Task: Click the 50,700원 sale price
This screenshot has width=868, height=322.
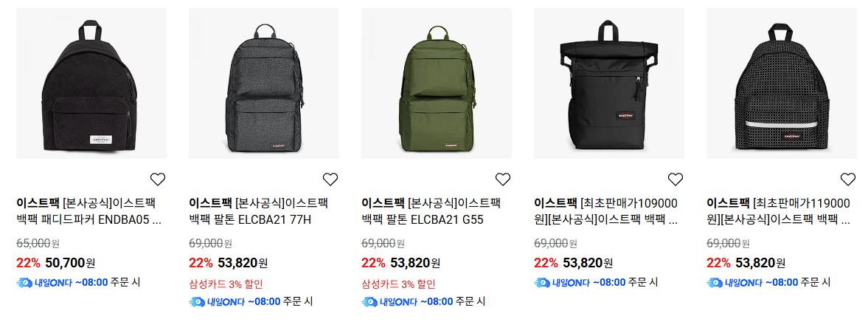Action: [x=70, y=263]
